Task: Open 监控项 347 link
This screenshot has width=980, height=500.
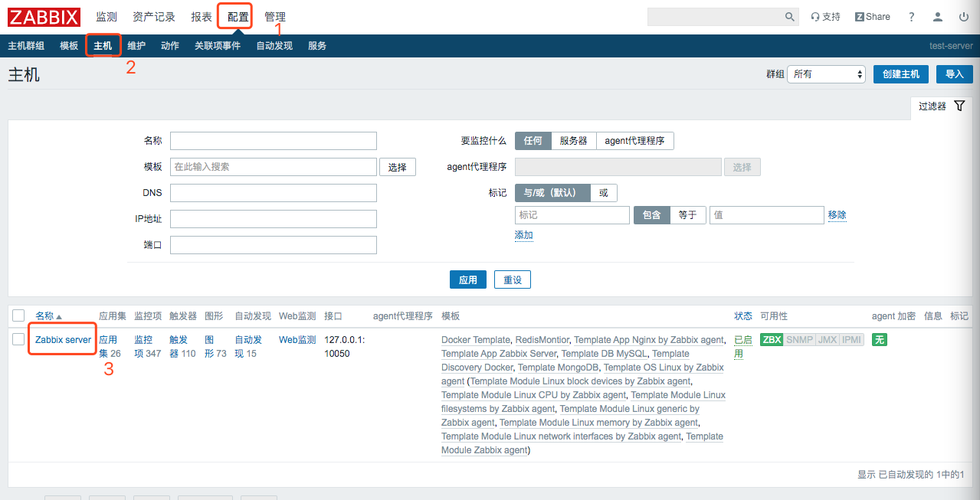Action: tap(147, 347)
